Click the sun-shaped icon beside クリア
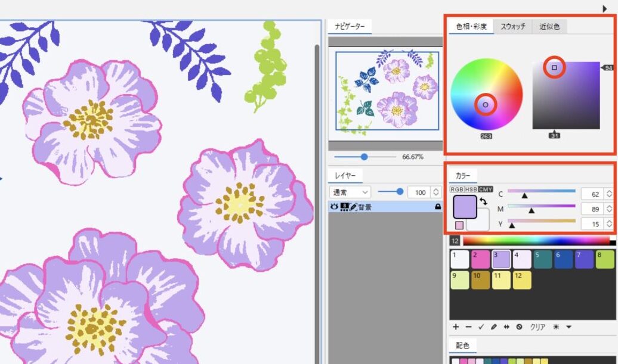Screen dimensions: 618x364 (x=556, y=326)
